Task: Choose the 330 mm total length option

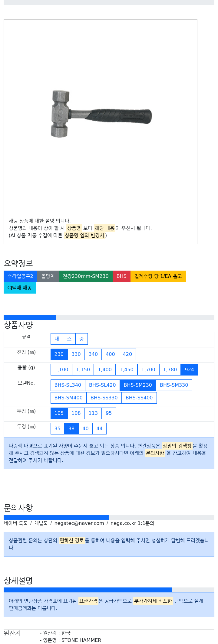Action: point(76,354)
